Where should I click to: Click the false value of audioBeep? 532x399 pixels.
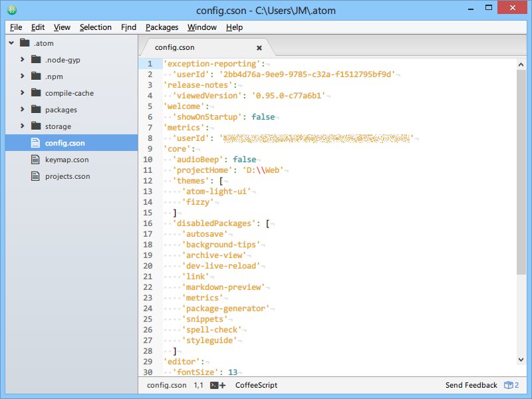click(x=244, y=160)
